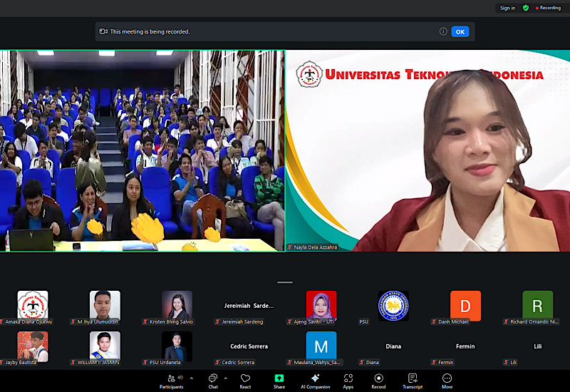Image resolution: width=570 pixels, height=392 pixels.
Task: Select Lili participant tile
Action: (537, 348)
